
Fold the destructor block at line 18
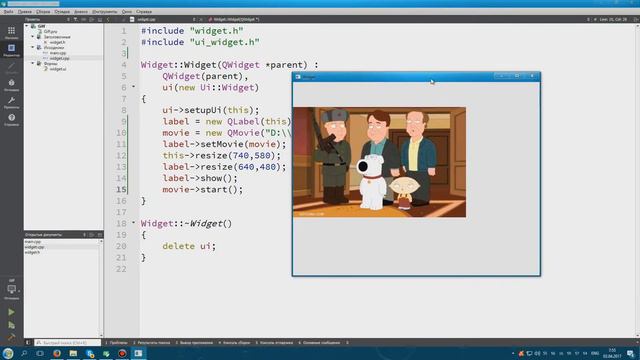click(133, 222)
